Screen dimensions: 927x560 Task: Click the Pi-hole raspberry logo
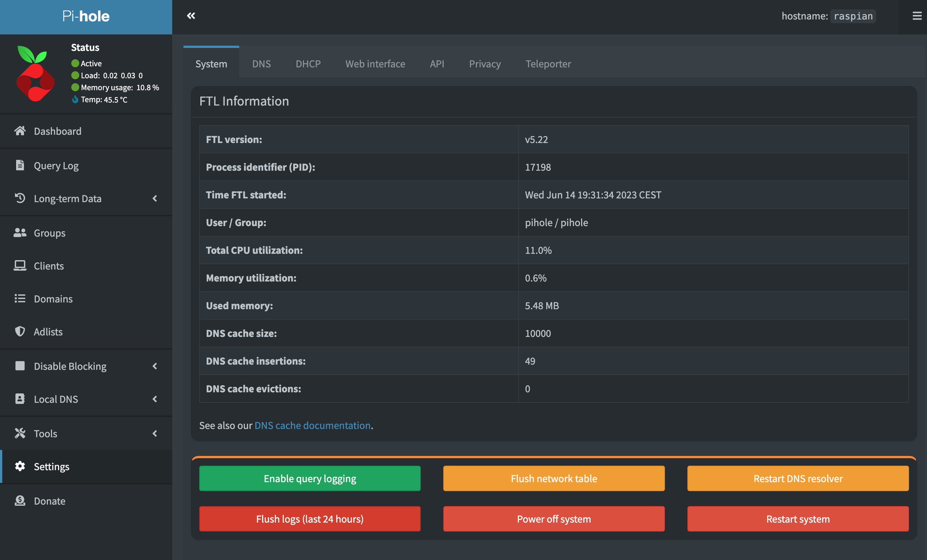(35, 74)
